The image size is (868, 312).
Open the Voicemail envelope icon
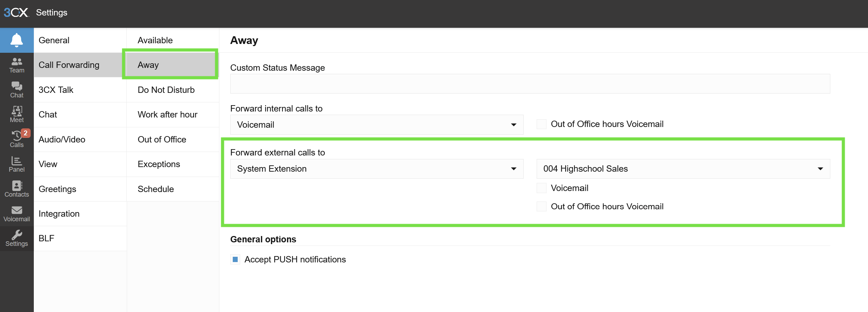pos(17,214)
